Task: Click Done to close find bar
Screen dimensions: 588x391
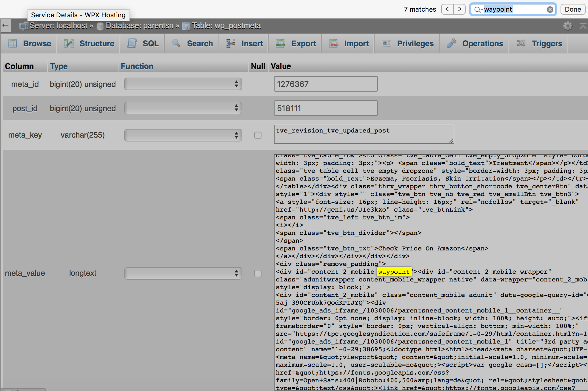Action: point(573,9)
